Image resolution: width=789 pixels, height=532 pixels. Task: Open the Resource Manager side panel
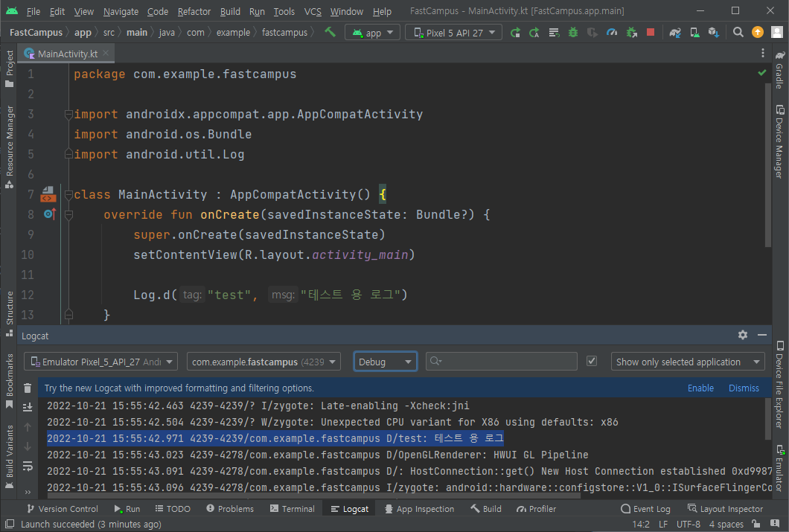tap(10, 147)
